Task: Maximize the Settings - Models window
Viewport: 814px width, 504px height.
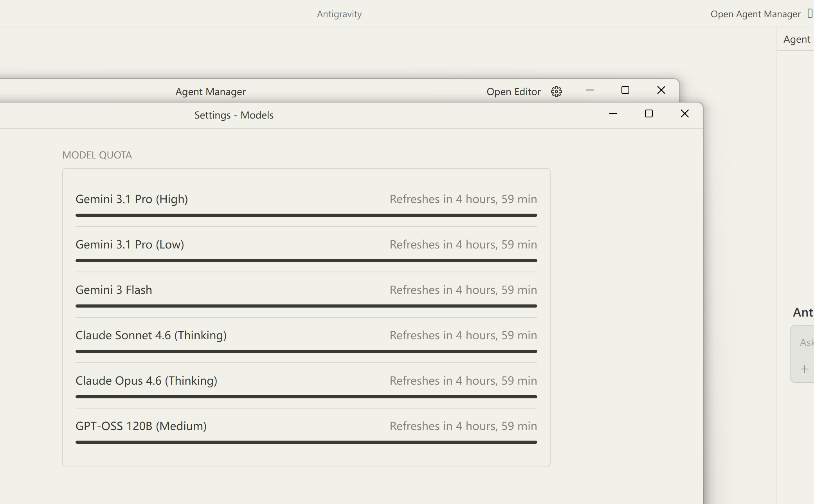Action: pos(649,113)
